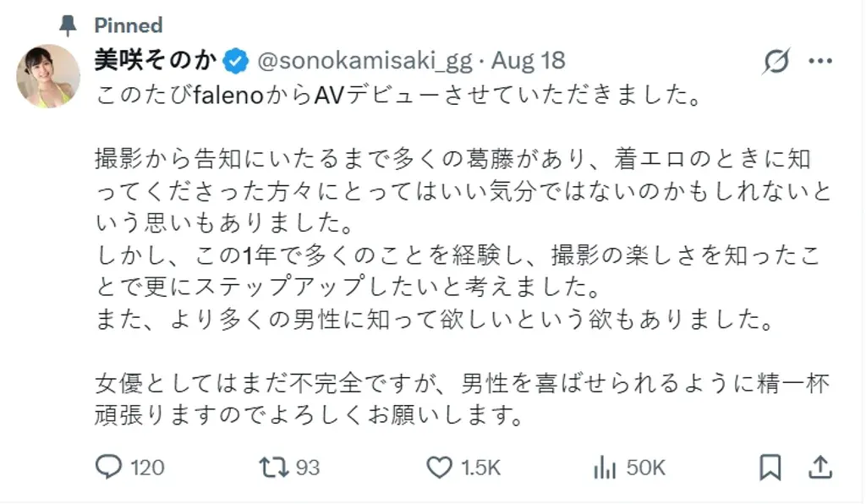Click the 120 replies count
The width and height of the screenshot is (866, 504).
click(x=148, y=467)
